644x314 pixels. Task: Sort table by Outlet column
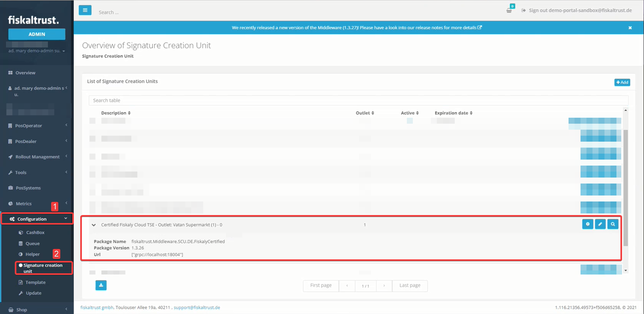[365, 113]
